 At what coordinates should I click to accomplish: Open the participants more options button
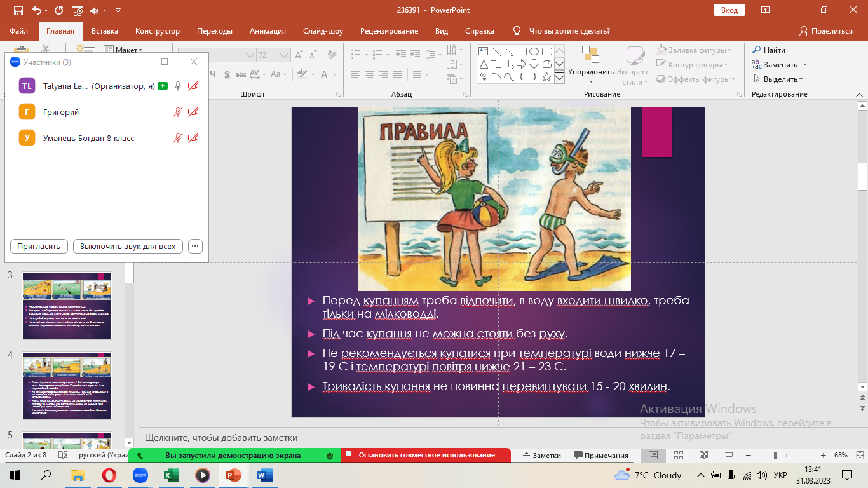tap(195, 246)
